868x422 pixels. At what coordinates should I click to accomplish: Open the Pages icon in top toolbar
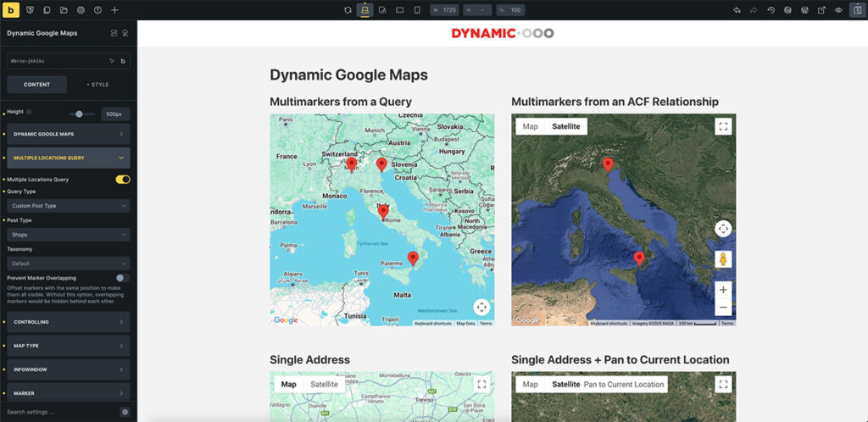tap(47, 10)
